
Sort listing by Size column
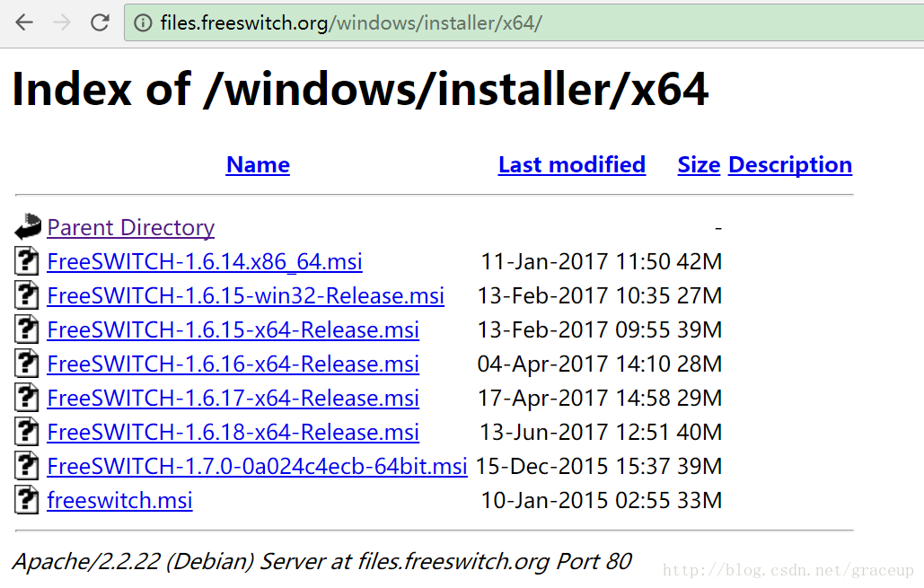pos(699,165)
